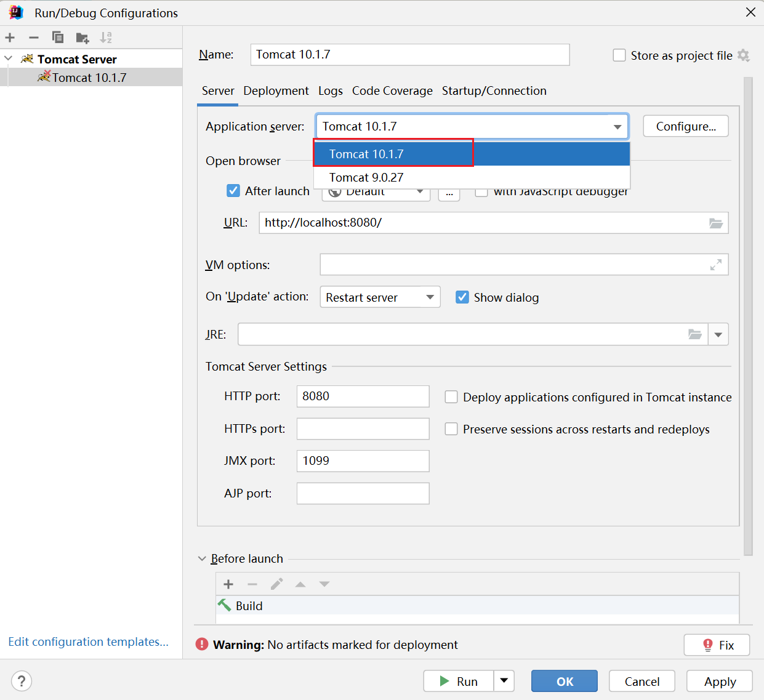Remove selected configuration with minus icon
764x700 pixels.
[x=34, y=38]
